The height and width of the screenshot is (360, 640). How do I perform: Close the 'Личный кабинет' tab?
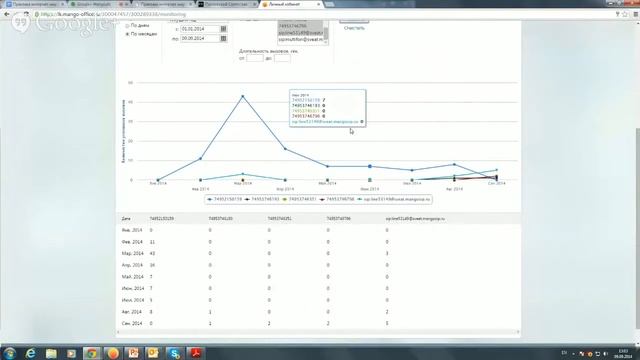pyautogui.click(x=318, y=4)
